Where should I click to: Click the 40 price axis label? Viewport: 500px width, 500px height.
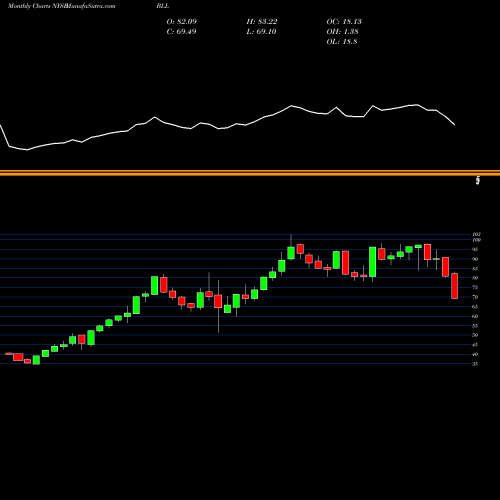[475, 355]
